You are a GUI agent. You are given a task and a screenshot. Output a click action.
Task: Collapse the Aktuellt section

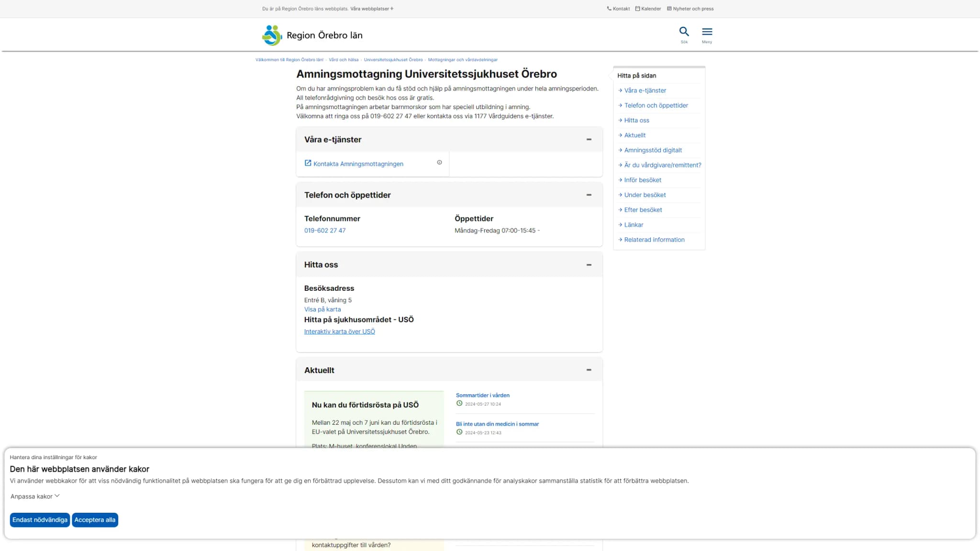[589, 370]
